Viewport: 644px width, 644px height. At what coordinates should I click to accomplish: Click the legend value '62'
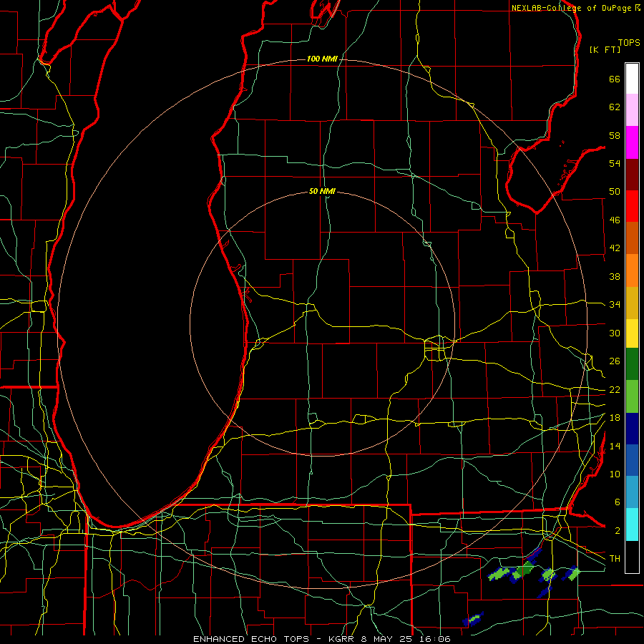[x=615, y=107]
